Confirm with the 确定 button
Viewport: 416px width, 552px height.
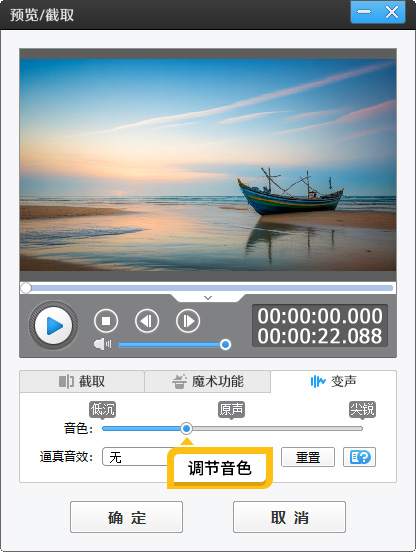pos(126,517)
